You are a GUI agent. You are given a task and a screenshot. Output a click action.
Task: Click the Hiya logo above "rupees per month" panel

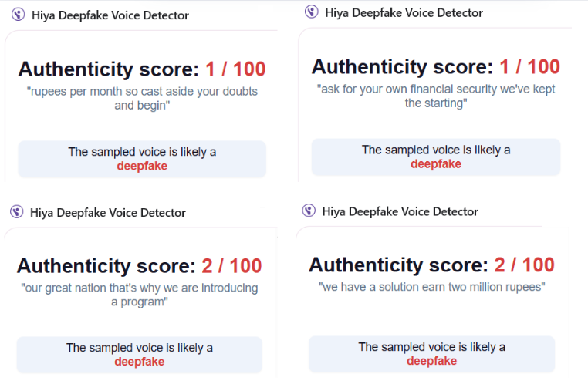point(18,15)
